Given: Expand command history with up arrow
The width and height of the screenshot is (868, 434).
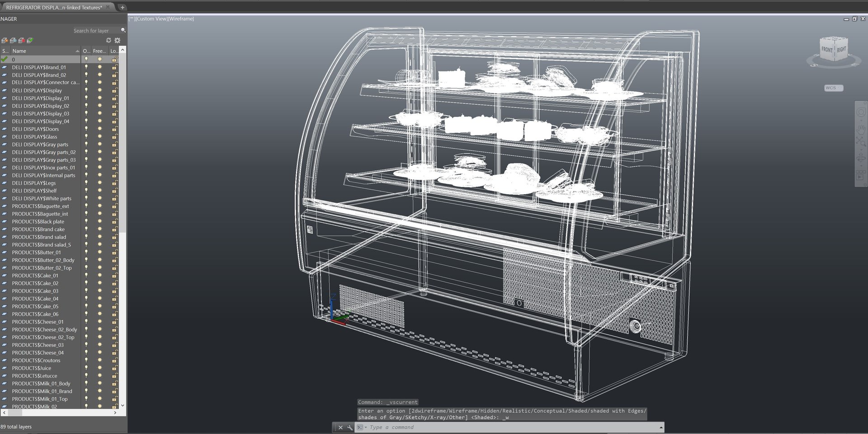Looking at the screenshot, I should 661,427.
